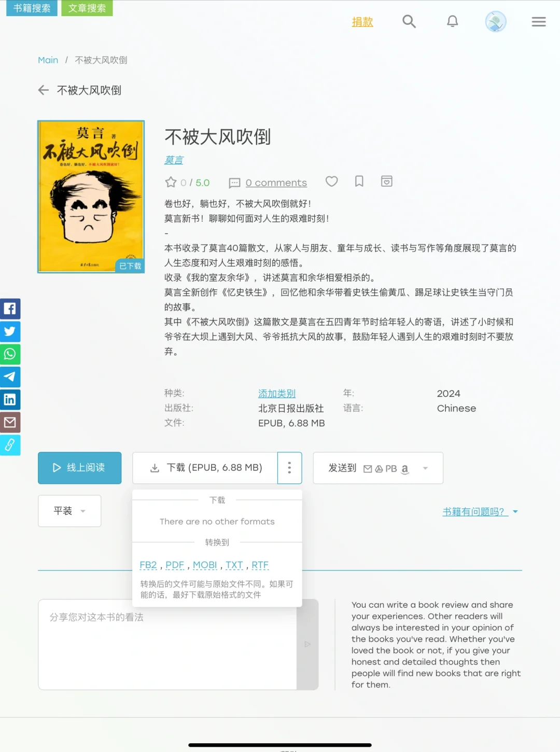
Task: Open the 0 comments link
Action: 276,183
